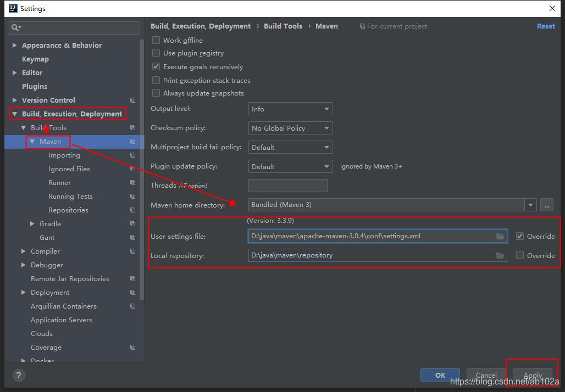Click the search magnifier icon in settings
The height and width of the screenshot is (392, 565).
(15, 27)
